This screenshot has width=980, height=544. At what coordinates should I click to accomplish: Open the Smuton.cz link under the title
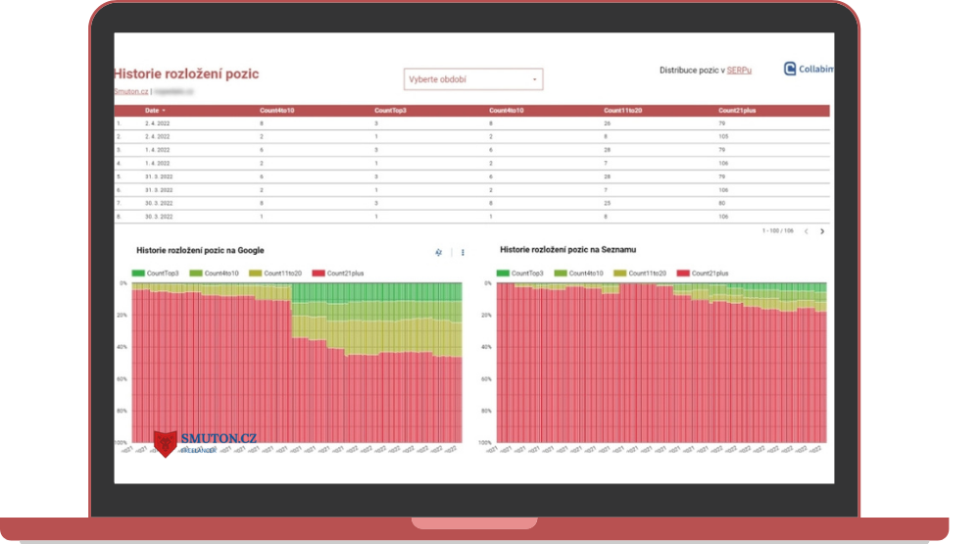(131, 91)
